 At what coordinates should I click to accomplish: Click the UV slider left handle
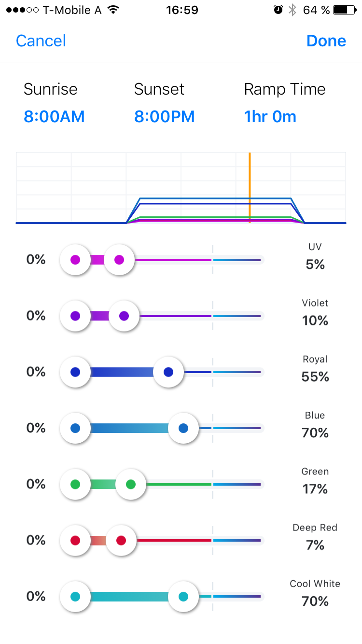pyautogui.click(x=75, y=260)
